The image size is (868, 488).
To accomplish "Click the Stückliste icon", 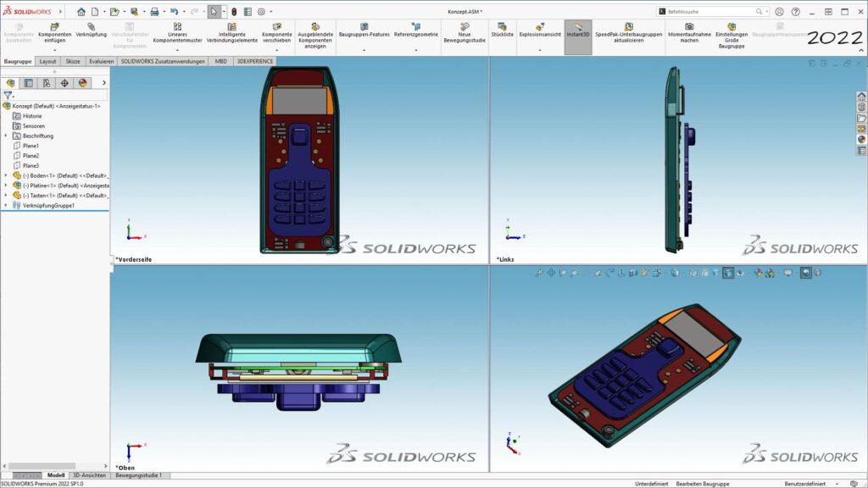I will coord(503,26).
